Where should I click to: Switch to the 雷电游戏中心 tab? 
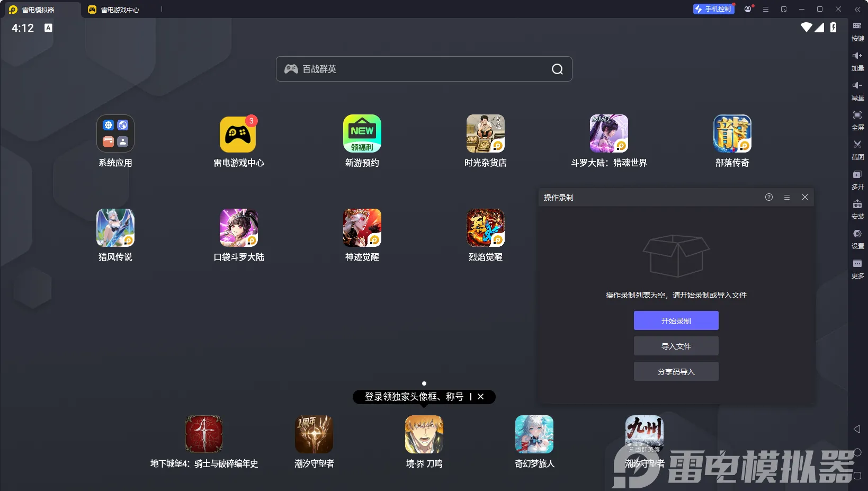pyautogui.click(x=114, y=10)
